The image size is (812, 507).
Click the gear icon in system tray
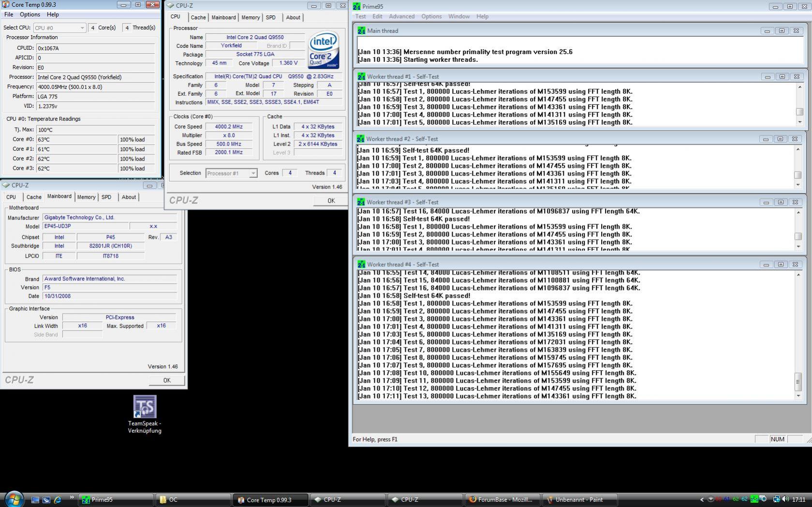[763, 499]
